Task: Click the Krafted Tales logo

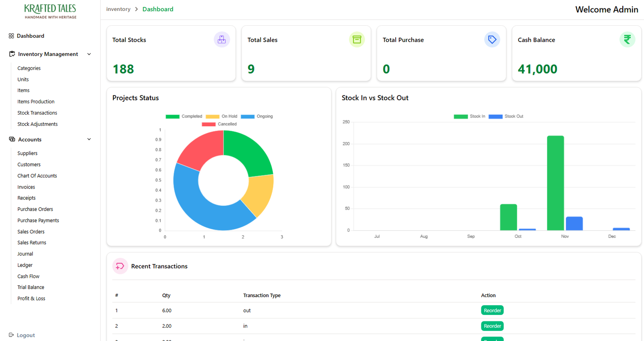Action: (x=50, y=11)
